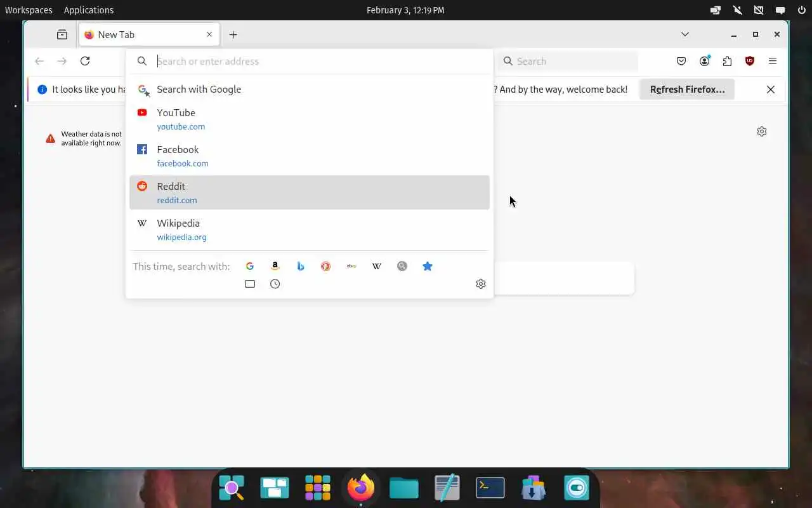Open the Wikipedia suggestion row
Screen dimensions: 812x508
(310, 229)
